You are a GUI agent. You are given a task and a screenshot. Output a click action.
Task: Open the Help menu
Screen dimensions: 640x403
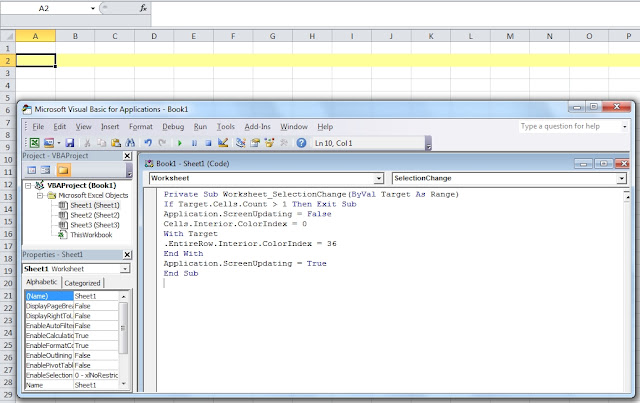click(325, 127)
